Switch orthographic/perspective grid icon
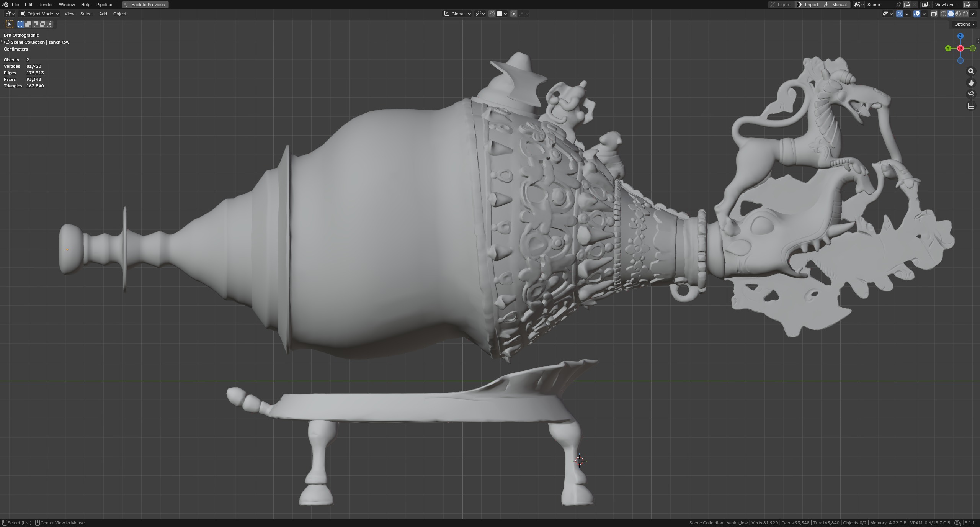 971,106
